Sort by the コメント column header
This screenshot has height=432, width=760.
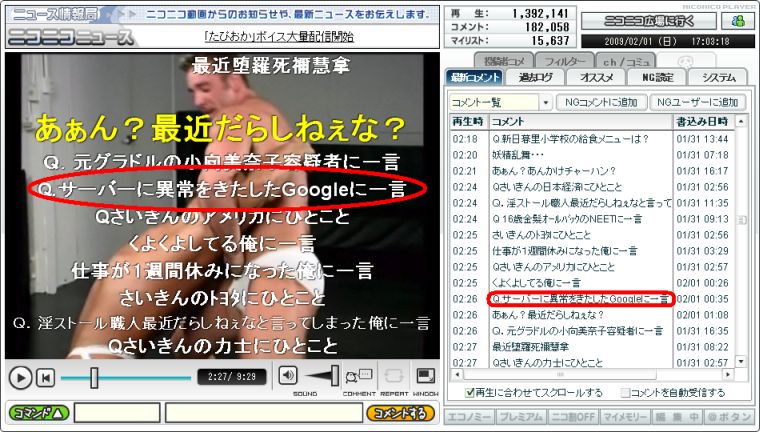point(580,121)
